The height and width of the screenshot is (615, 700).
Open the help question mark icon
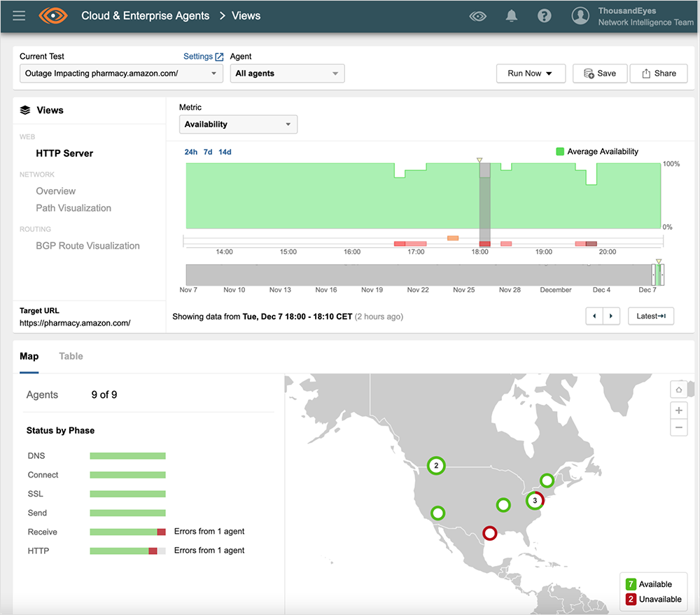pyautogui.click(x=544, y=16)
